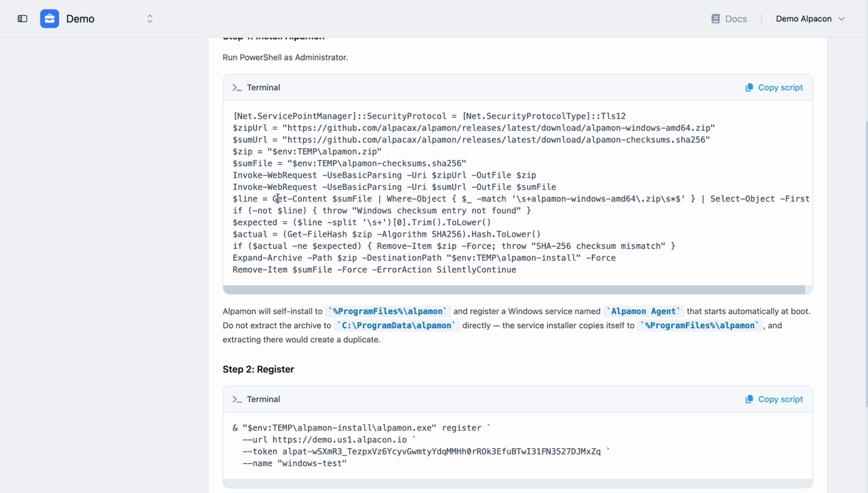The height and width of the screenshot is (493, 868).
Task: Toggle the sidebar panel icon
Action: pyautogui.click(x=22, y=19)
